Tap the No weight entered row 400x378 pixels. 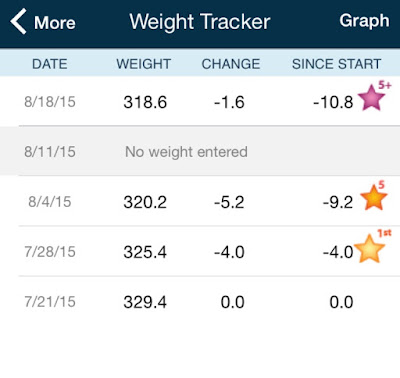coord(200,152)
